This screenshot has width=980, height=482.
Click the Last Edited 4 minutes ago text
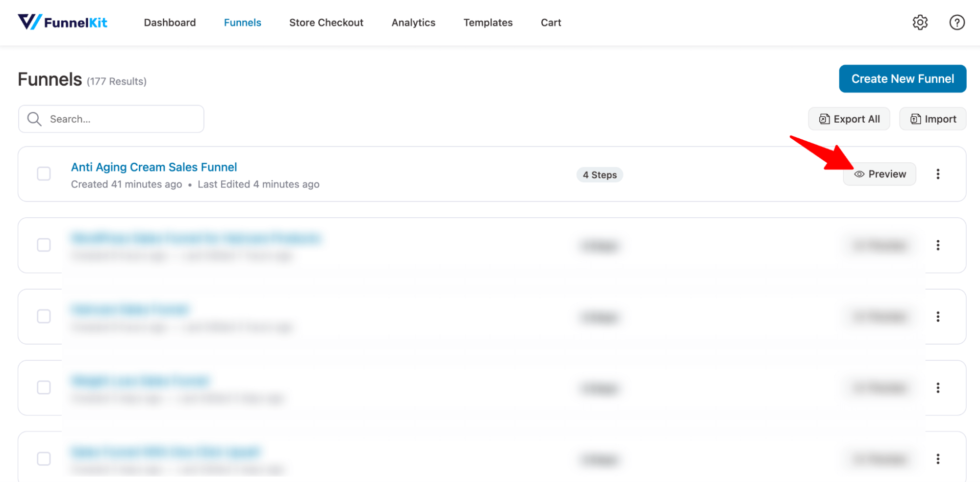point(258,184)
